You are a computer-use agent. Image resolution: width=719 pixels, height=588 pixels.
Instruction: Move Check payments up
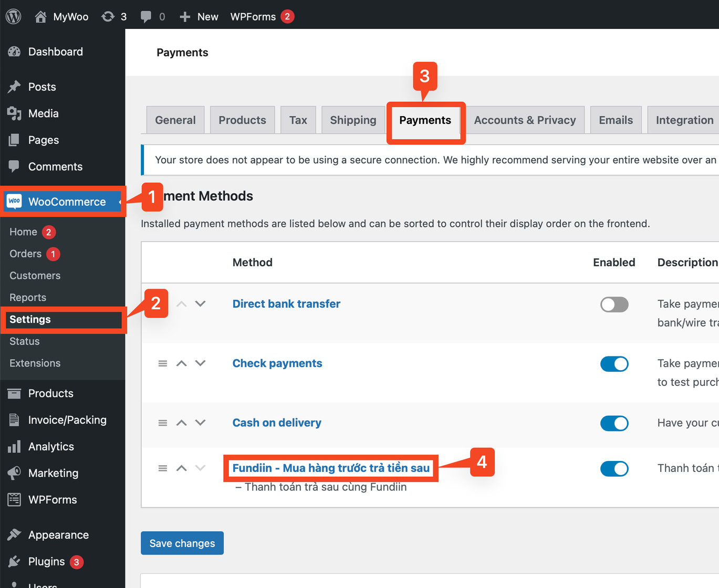181,363
